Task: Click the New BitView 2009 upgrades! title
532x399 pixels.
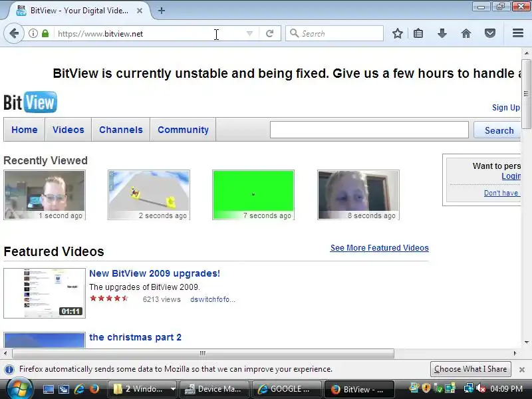Action: pyautogui.click(x=155, y=273)
